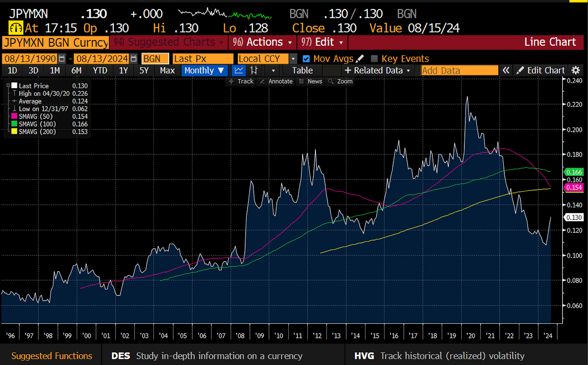Click the Line Chart title label

point(550,42)
